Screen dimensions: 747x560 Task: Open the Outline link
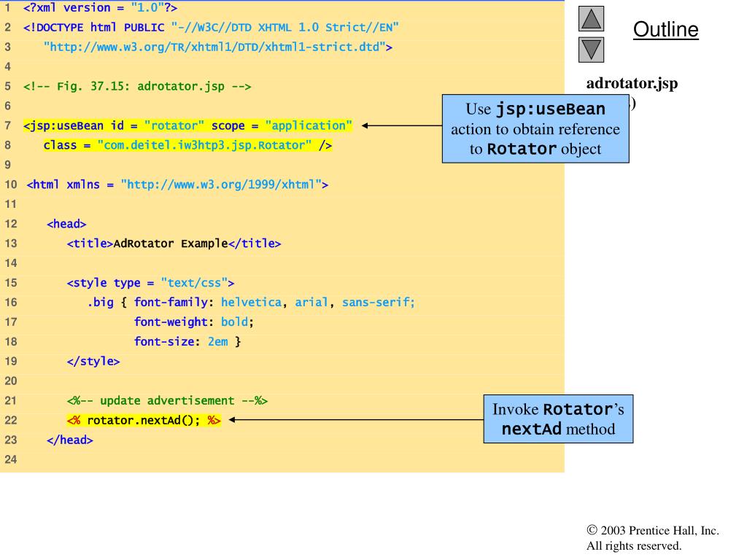pos(665,29)
